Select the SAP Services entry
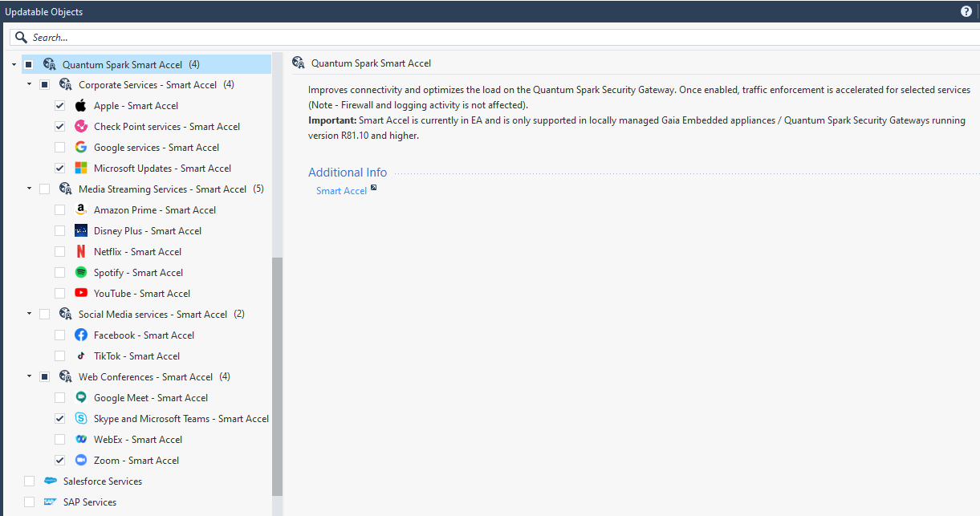The height and width of the screenshot is (516, 980). 91,502
